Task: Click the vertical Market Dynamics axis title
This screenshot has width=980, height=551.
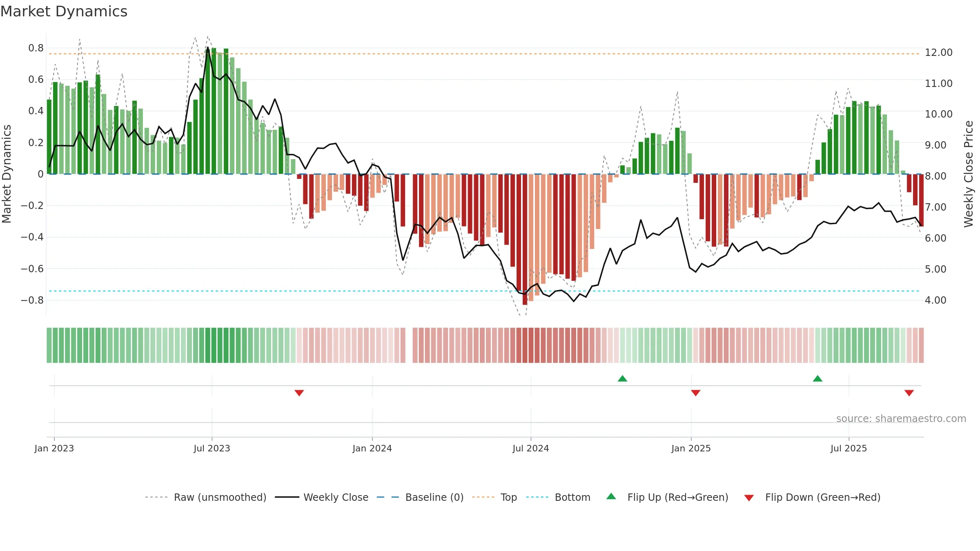Action: pos(7,174)
